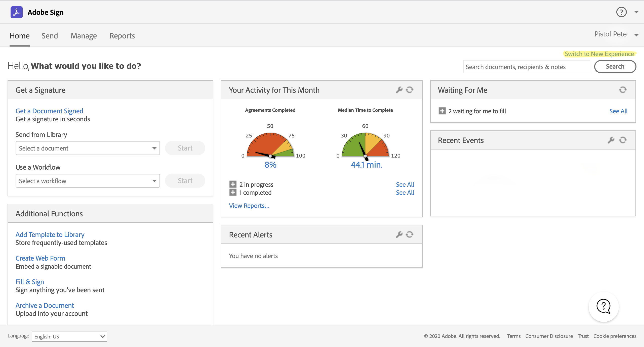Expand the 1 completed plus icon
This screenshot has width=644, height=347.
tap(233, 192)
